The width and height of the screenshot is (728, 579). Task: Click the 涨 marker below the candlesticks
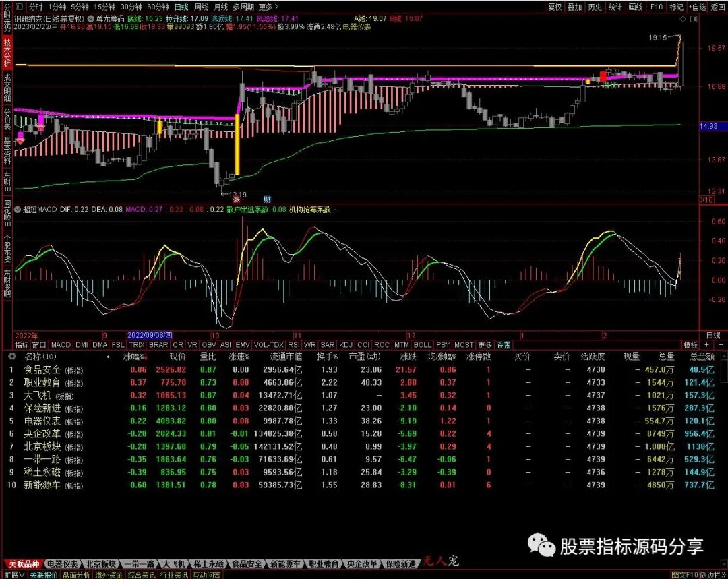(x=237, y=200)
